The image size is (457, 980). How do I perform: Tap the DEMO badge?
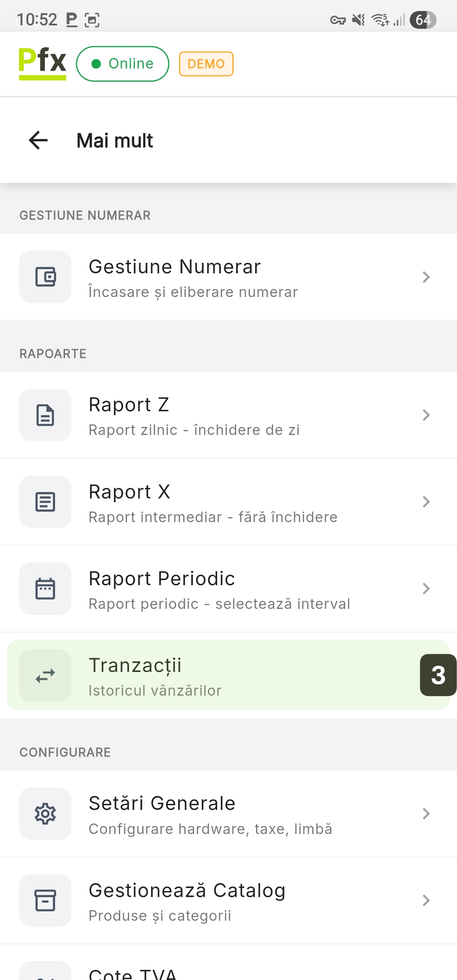point(206,64)
